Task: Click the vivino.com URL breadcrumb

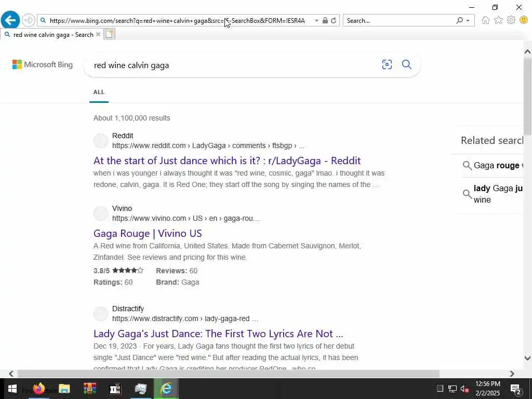Action: point(185,219)
